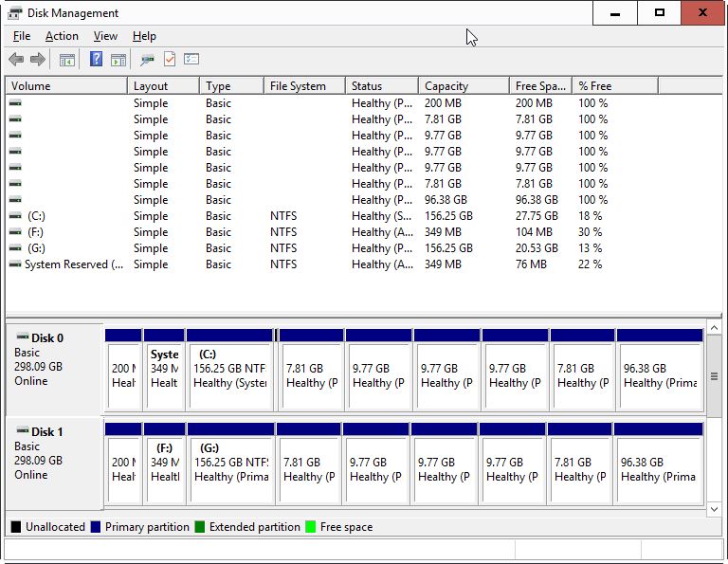Click the 18 % free cell

[x=590, y=216]
